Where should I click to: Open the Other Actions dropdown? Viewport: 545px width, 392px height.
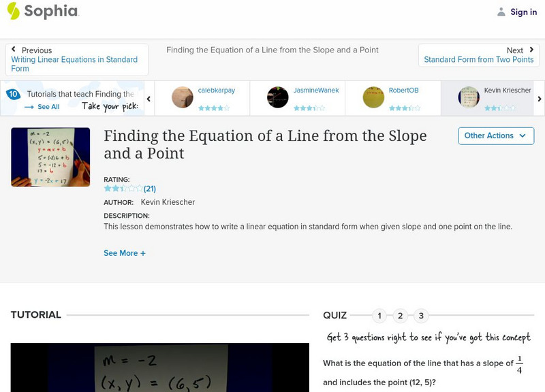pos(495,135)
